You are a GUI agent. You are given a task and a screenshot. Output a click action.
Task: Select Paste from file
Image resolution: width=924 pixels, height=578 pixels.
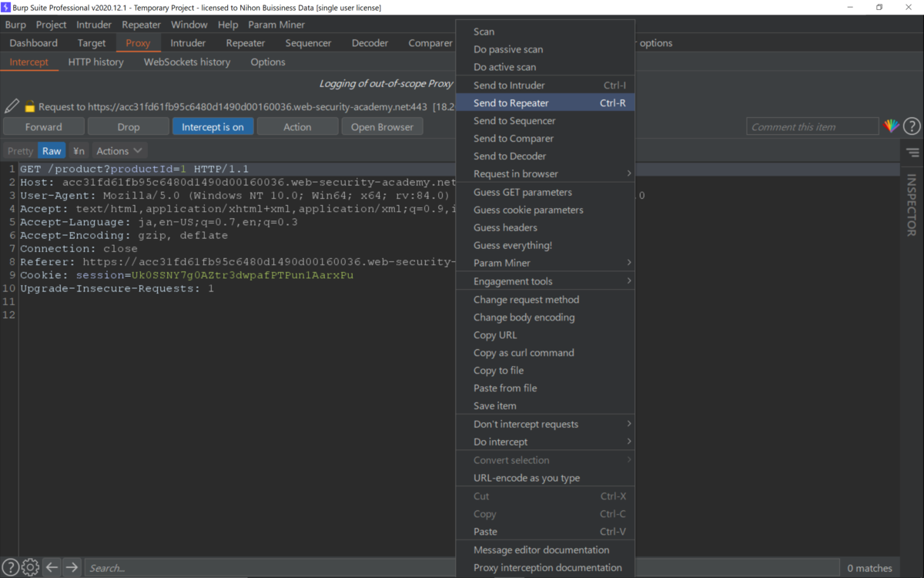545,388
